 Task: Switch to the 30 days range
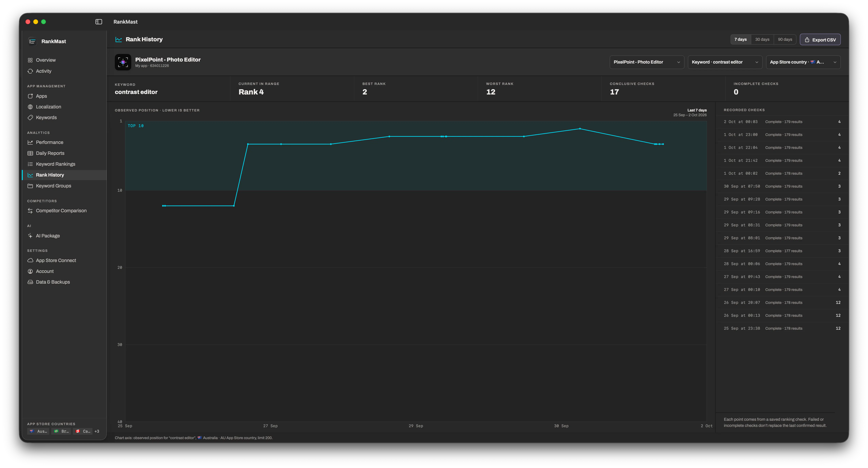click(762, 39)
